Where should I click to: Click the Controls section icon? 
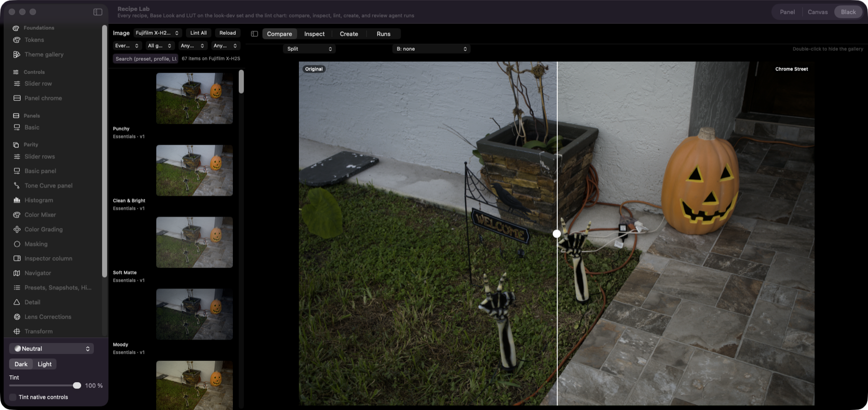(16, 72)
